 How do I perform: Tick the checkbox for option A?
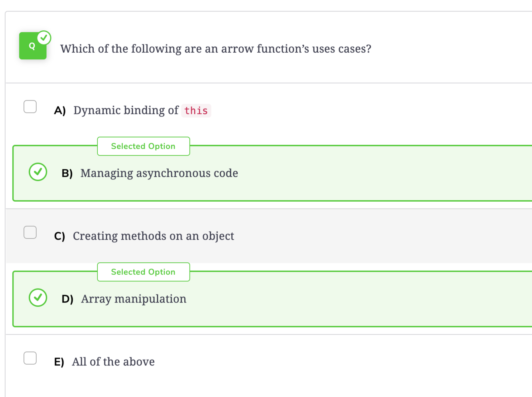(30, 107)
